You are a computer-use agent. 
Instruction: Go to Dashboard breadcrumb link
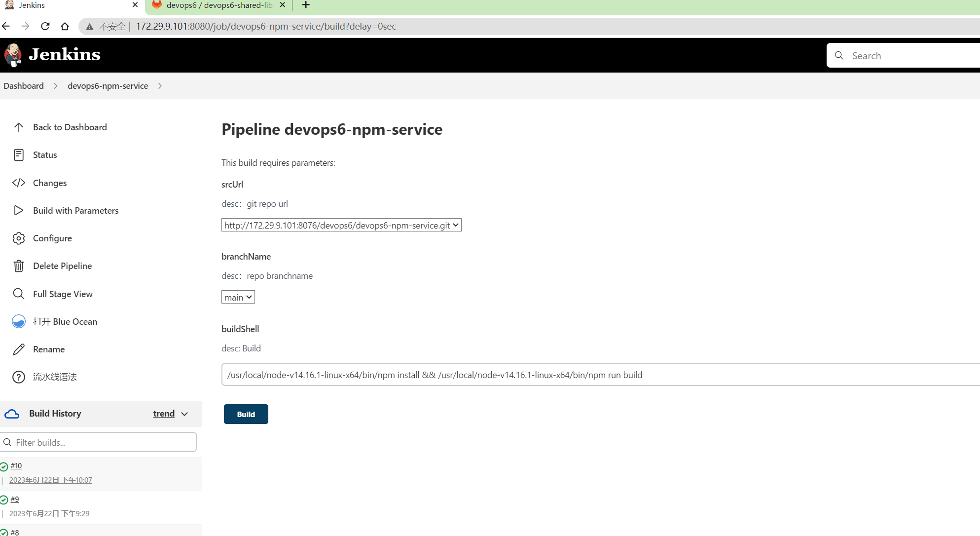[x=24, y=86]
